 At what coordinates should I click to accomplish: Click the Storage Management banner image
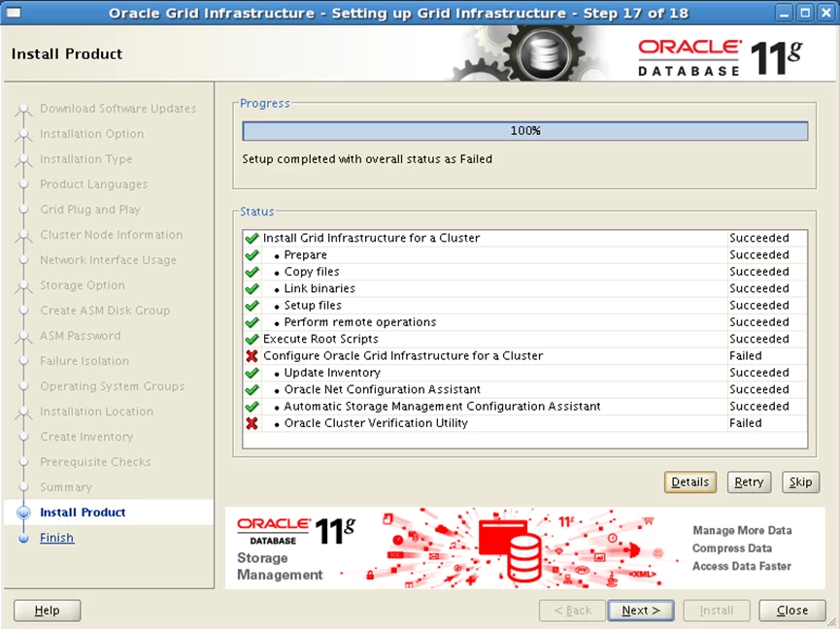[525, 548]
